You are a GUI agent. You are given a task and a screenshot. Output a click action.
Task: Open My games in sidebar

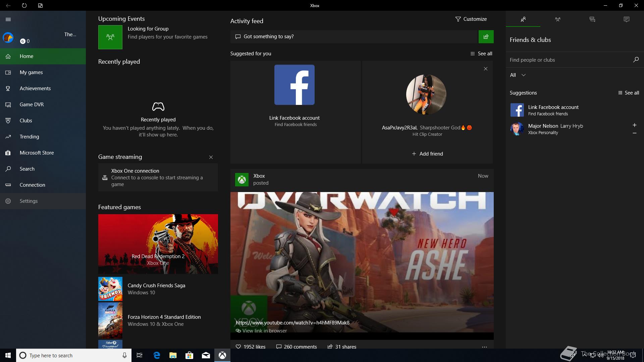(x=43, y=72)
